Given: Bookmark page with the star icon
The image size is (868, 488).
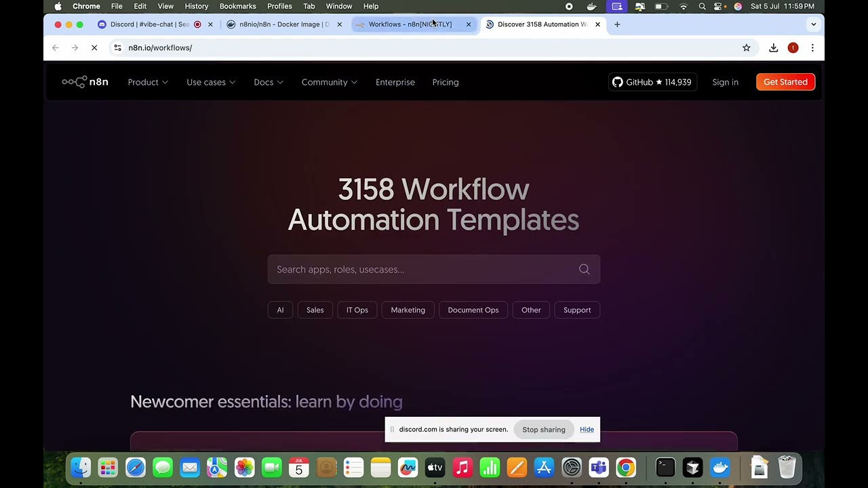Looking at the screenshot, I should coord(747,47).
